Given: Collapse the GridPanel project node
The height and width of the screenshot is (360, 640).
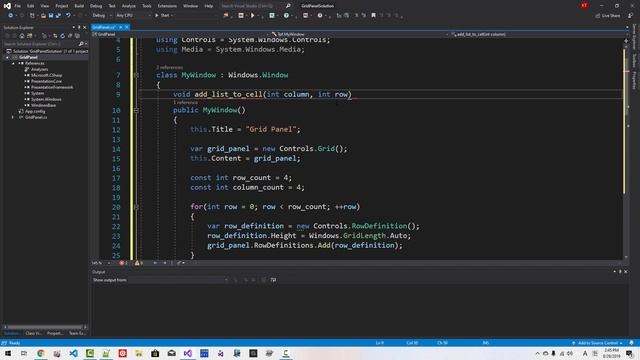Looking at the screenshot, I should [7, 58].
